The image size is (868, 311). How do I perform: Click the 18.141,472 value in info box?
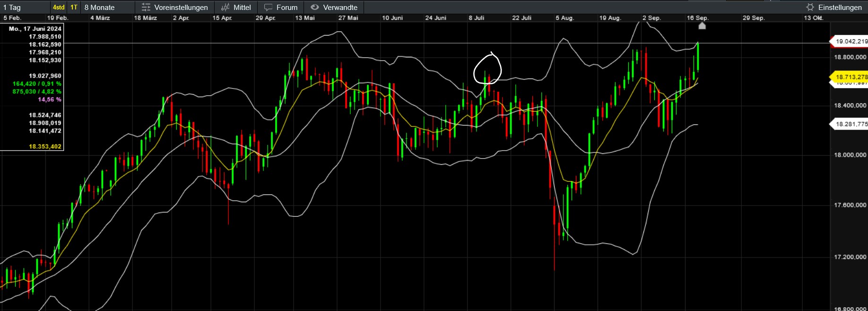click(45, 131)
